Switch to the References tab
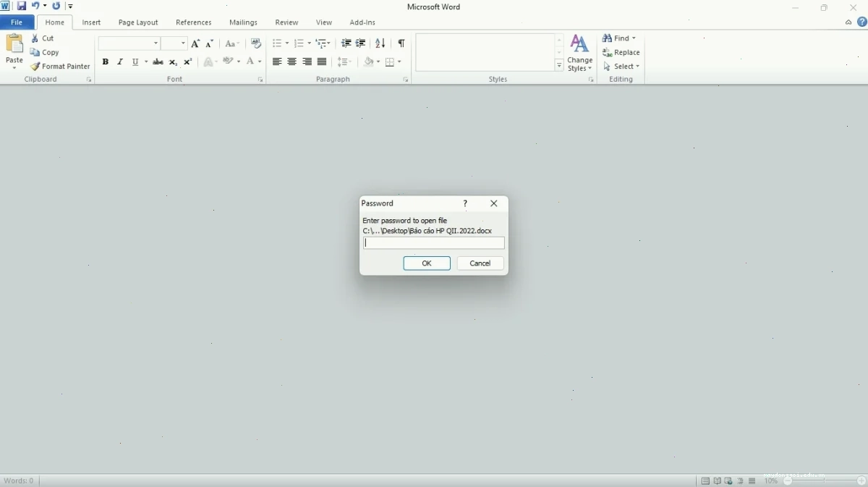 tap(194, 22)
